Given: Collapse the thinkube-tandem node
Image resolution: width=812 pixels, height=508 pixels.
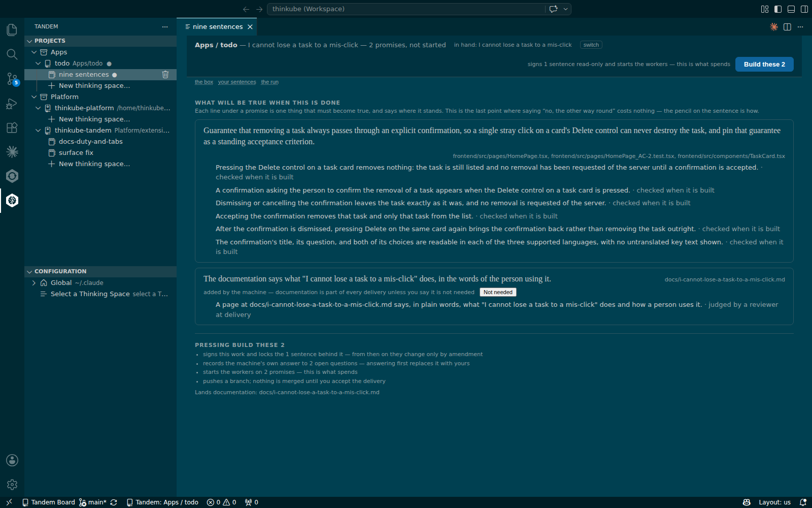Looking at the screenshot, I should (x=38, y=131).
